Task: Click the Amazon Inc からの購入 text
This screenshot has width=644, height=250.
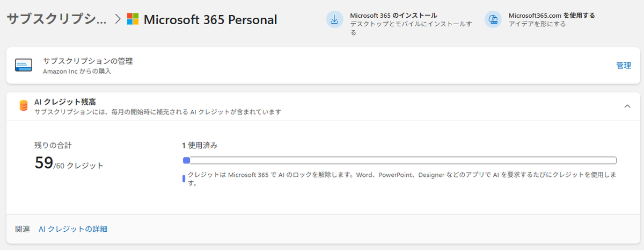Action: 77,71
